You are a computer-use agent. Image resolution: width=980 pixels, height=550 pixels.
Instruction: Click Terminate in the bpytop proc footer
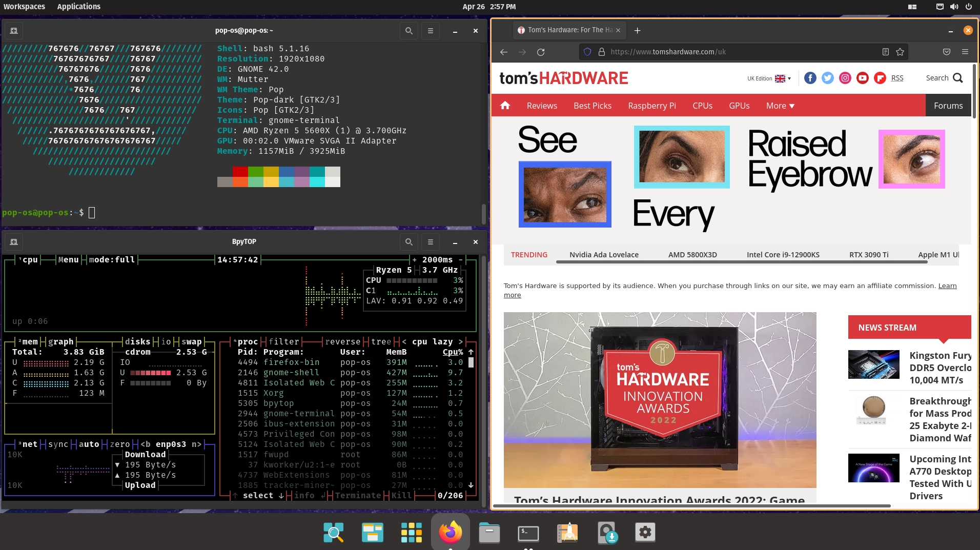tap(358, 496)
